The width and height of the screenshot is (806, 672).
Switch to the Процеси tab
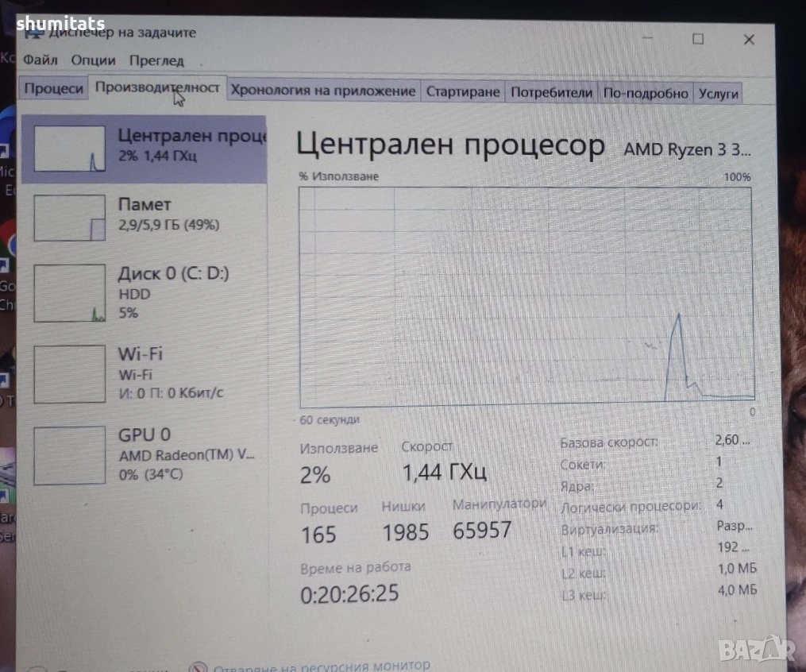click(53, 89)
